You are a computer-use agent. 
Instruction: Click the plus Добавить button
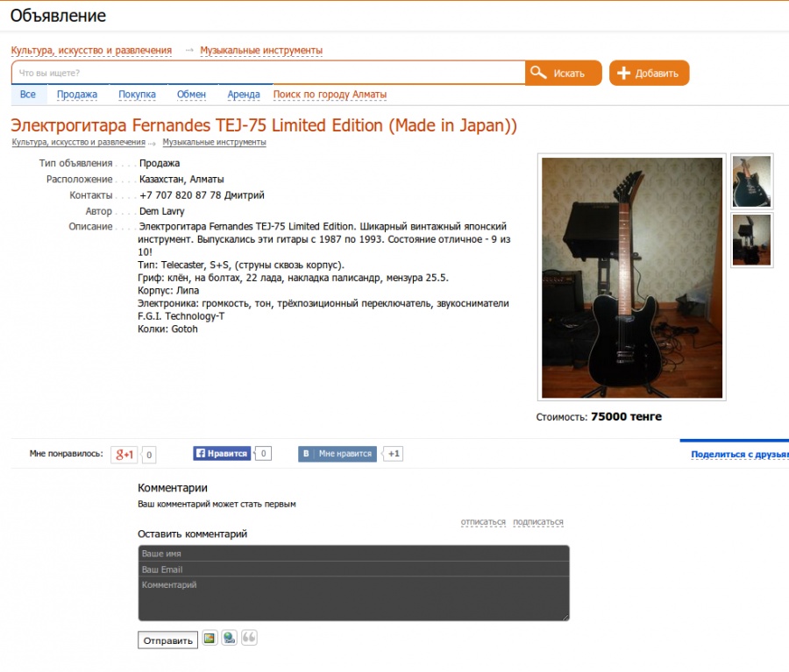[649, 73]
